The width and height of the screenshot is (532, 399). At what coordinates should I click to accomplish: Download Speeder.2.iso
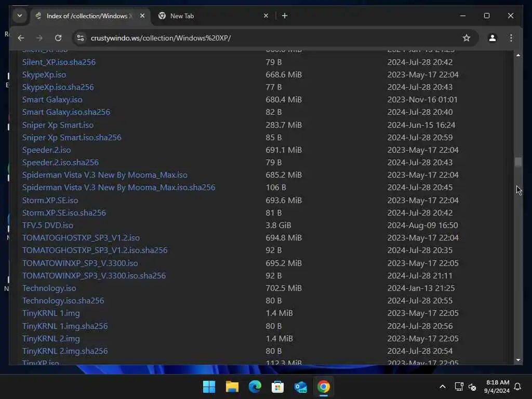pos(46,150)
